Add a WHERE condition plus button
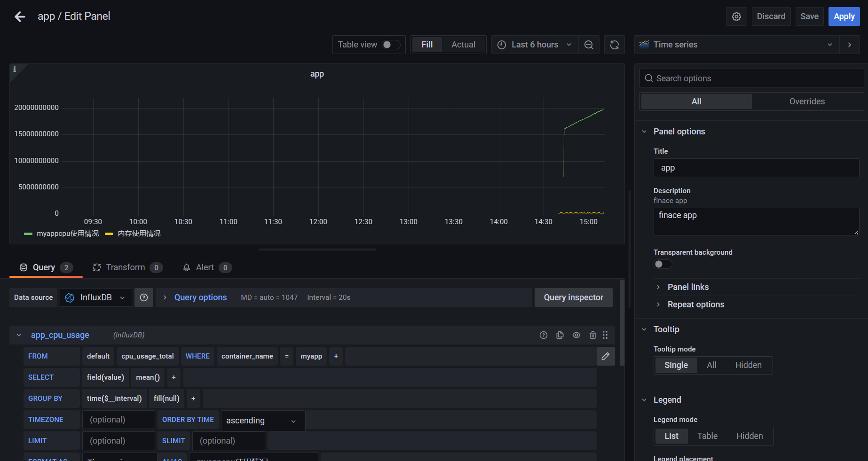Image resolution: width=868 pixels, height=461 pixels. coord(336,356)
